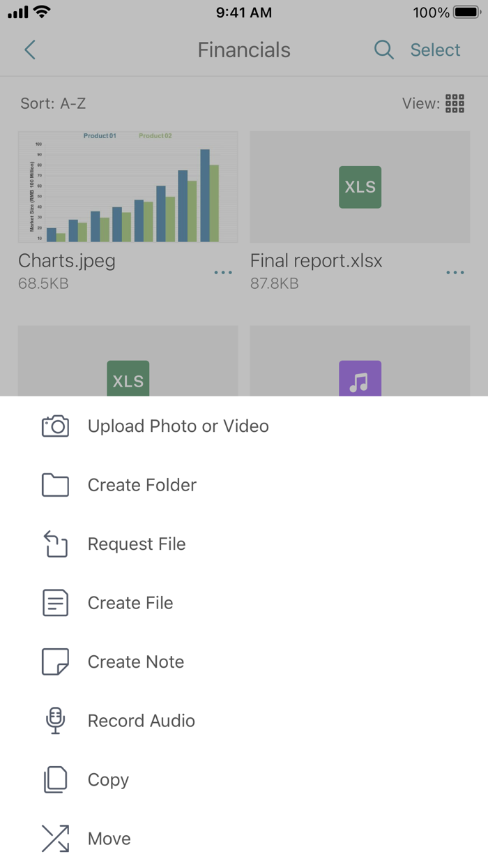Tap the Request File upload icon
This screenshot has height=868, width=488.
tap(55, 544)
